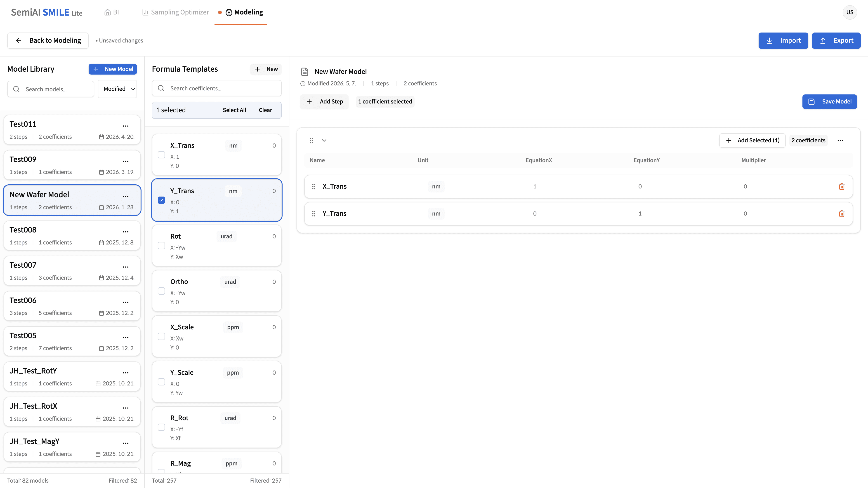868x488 pixels.
Task: Select the Test009 model title
Action: tap(23, 159)
